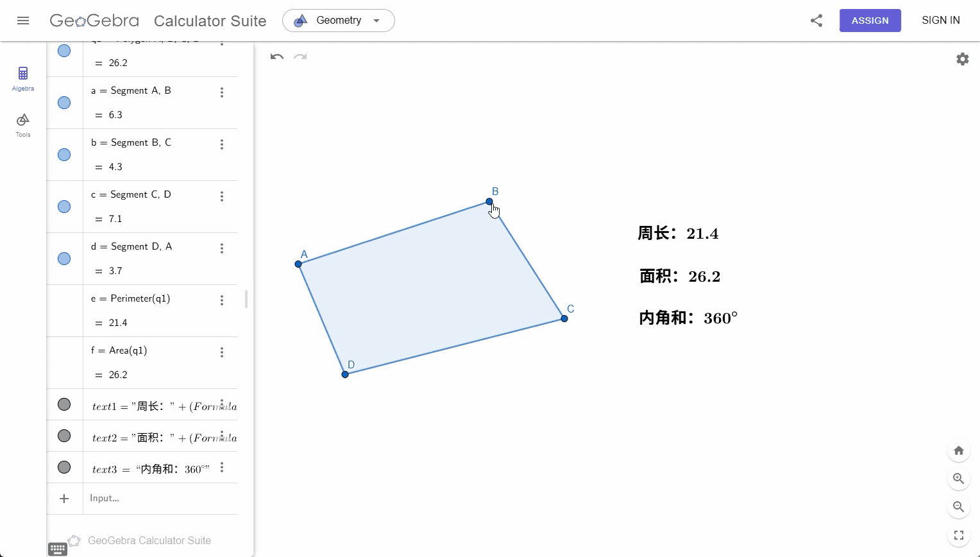Open the virtual keyboard icon bottom left
This screenshot has height=557, width=980.
coord(57,549)
